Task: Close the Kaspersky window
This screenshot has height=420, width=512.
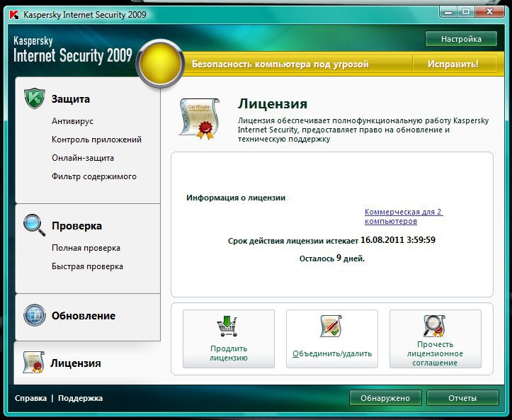Action: coord(489,12)
